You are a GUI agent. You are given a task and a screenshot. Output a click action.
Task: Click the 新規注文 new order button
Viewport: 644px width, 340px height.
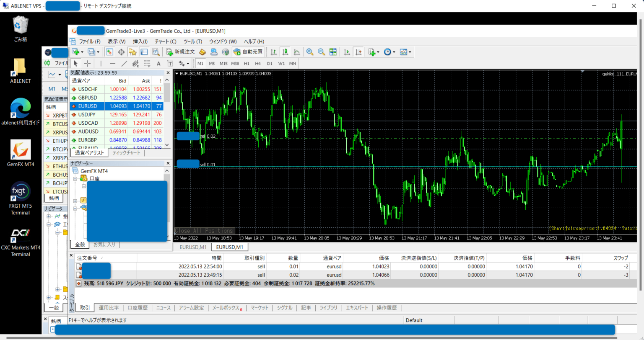point(180,52)
